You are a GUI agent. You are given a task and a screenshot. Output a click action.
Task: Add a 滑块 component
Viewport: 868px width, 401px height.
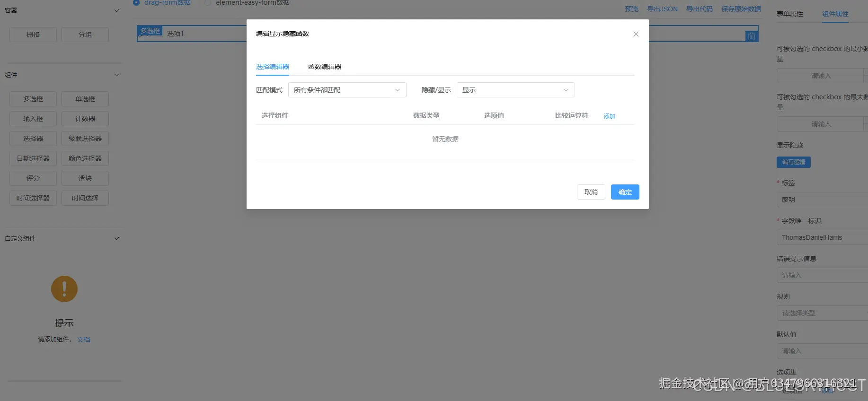85,178
